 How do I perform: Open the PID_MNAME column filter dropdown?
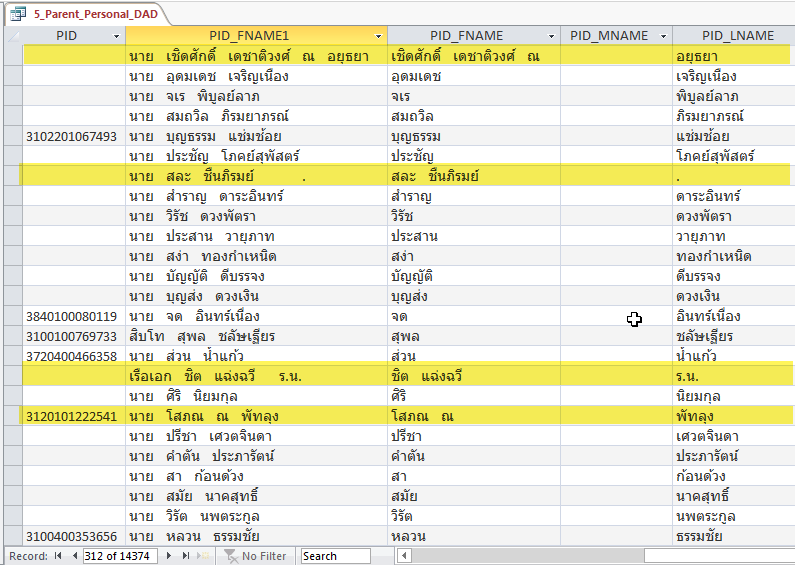[663, 36]
